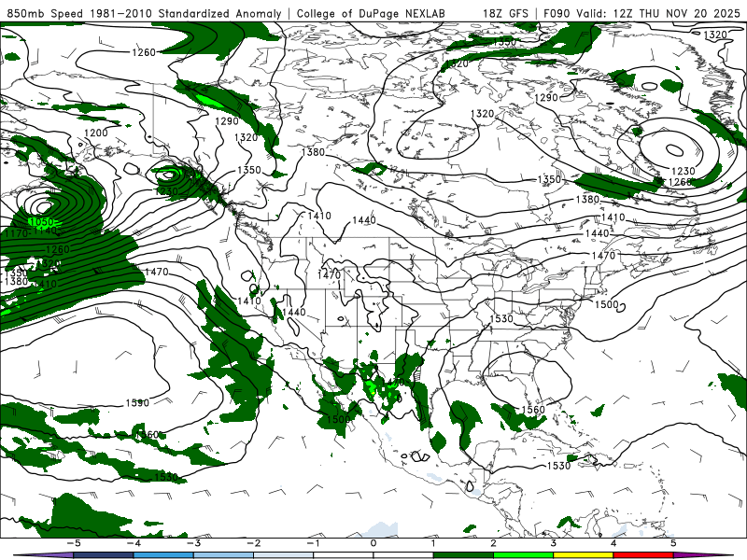Click the 'F090 Valid: 12Z THU NOV 20 2025' text

[641, 13]
